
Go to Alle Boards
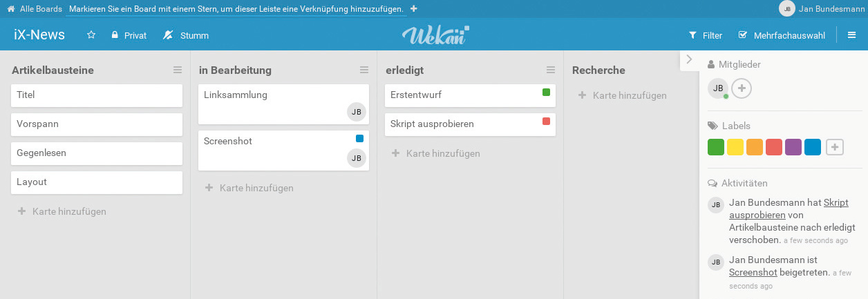[x=41, y=9]
